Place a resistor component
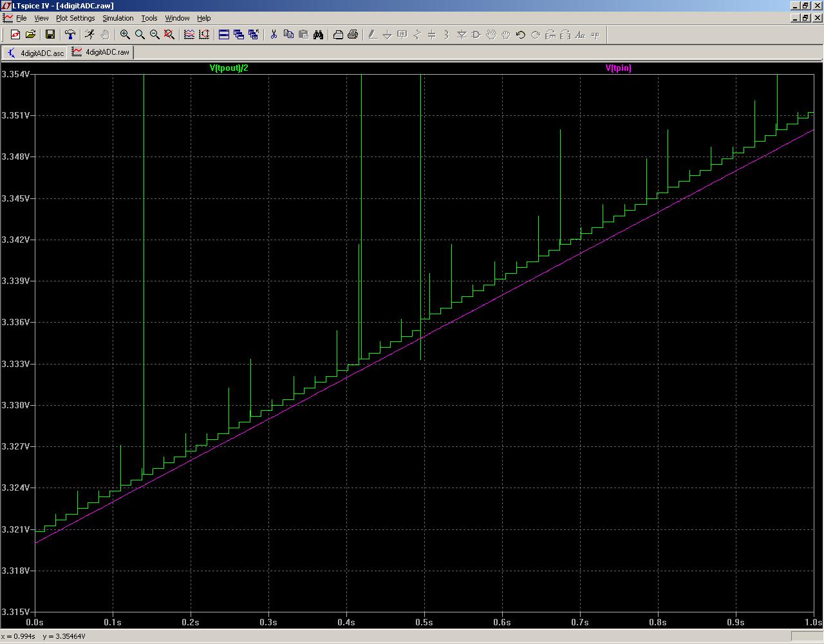 417,35
